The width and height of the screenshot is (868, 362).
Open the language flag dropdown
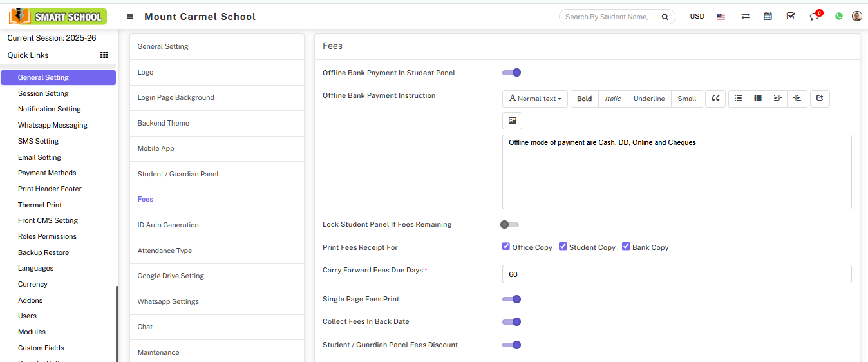point(721,17)
